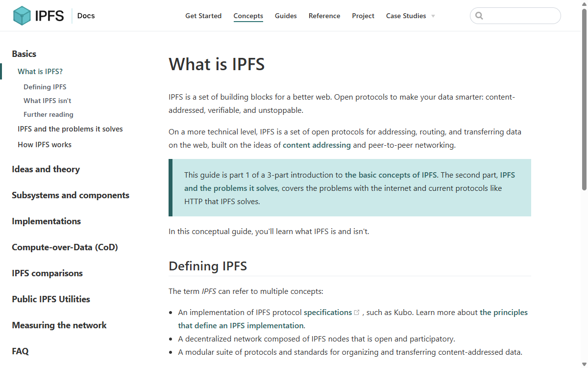Expand Public IPFS Utilities section
588x368 pixels.
point(51,299)
